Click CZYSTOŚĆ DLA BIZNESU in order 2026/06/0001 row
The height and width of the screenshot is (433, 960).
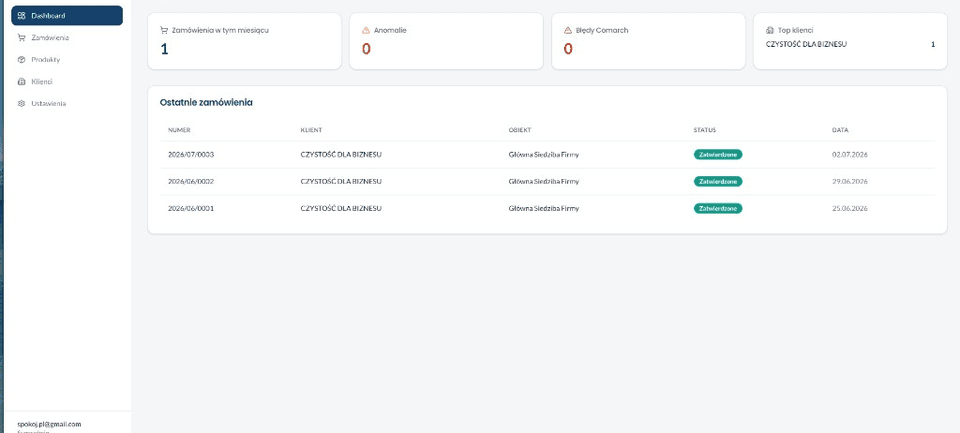click(341, 209)
